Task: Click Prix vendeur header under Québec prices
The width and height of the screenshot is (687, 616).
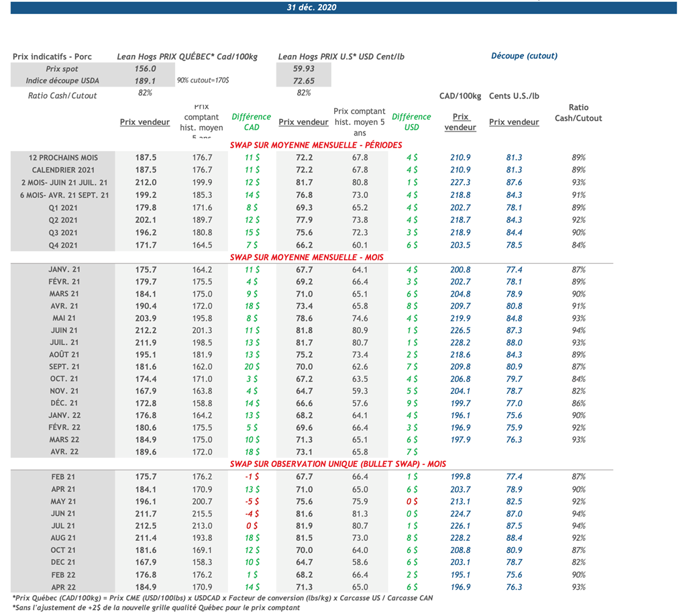Action: pyautogui.click(x=145, y=122)
